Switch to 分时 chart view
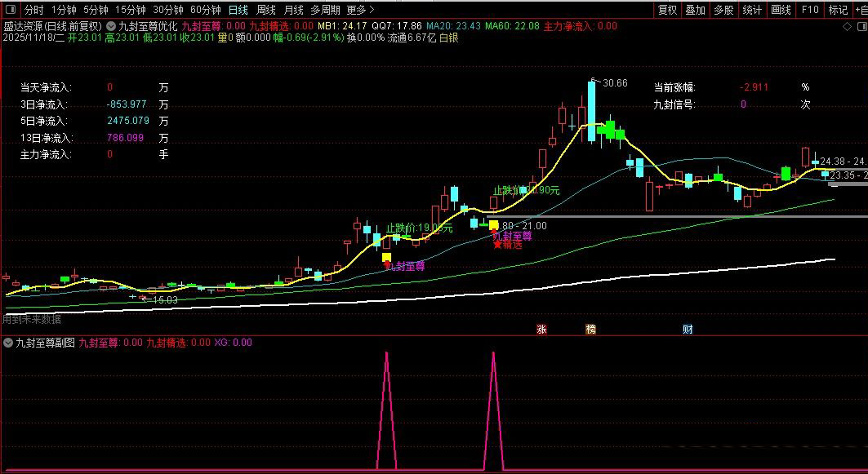 (33, 10)
